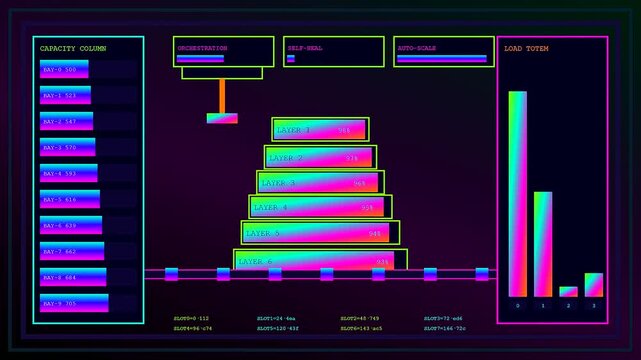Select the BAY-8 684 capacity bar
The image size is (641, 360).
click(73, 277)
